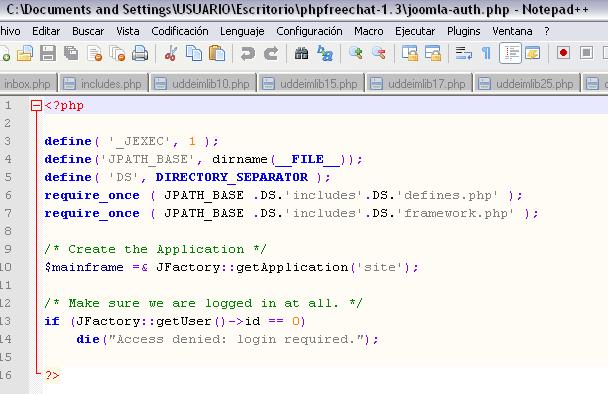
Task: Print the document with the printer icon
Action: tap(140, 53)
